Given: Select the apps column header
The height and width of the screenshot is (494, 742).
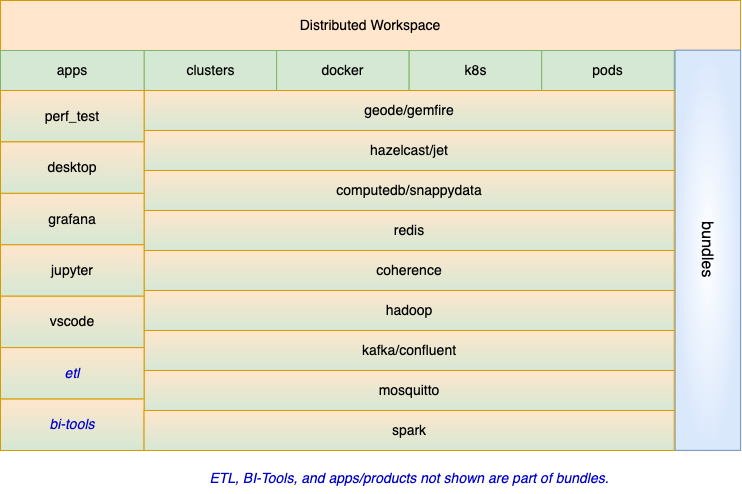Looking at the screenshot, I should point(72,71).
